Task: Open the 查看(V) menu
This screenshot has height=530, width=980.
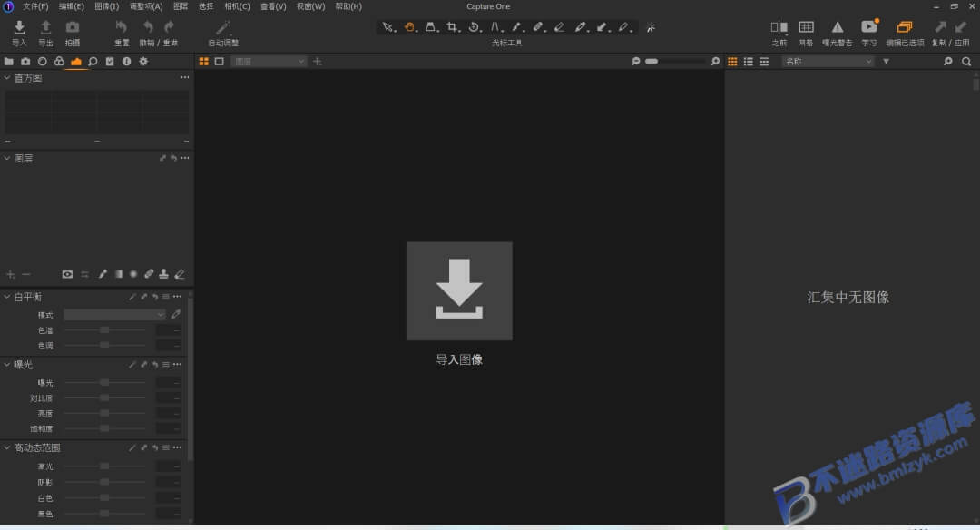Action: tap(273, 6)
